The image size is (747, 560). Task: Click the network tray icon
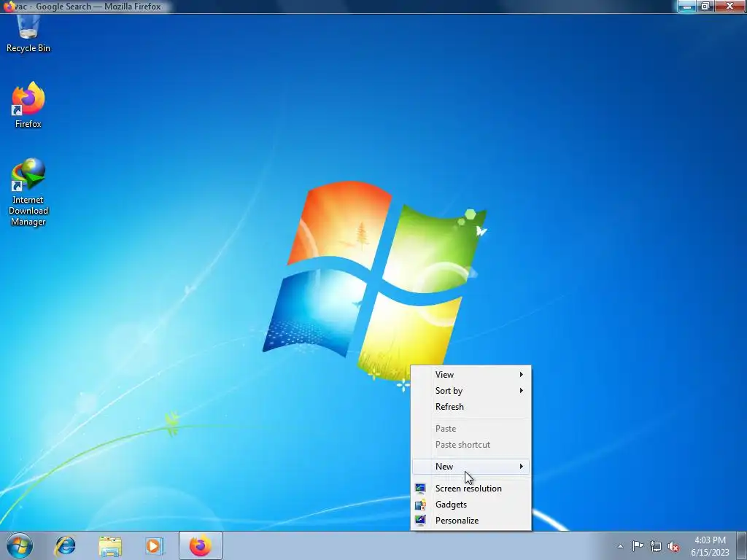tap(656, 546)
